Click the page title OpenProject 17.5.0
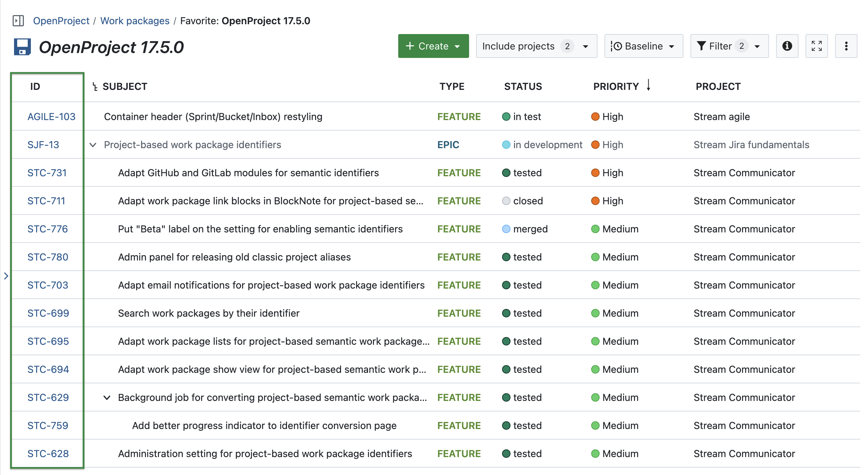The height and width of the screenshot is (475, 868). 111,47
